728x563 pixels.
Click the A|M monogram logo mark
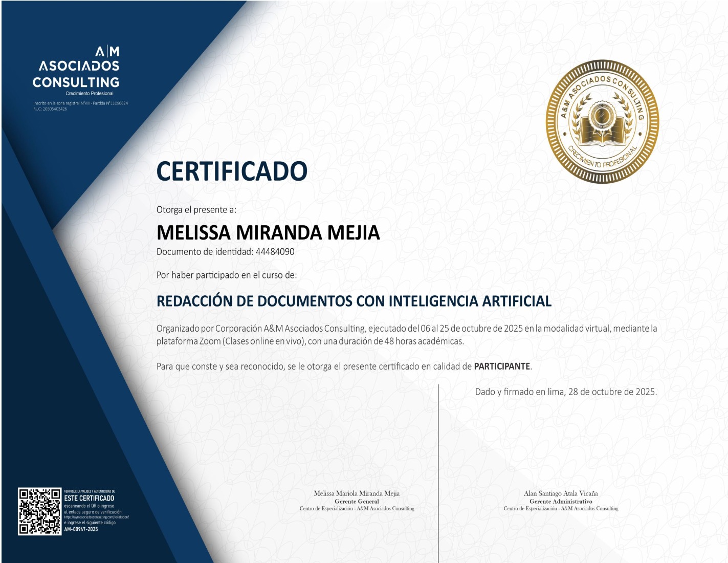tap(107, 51)
